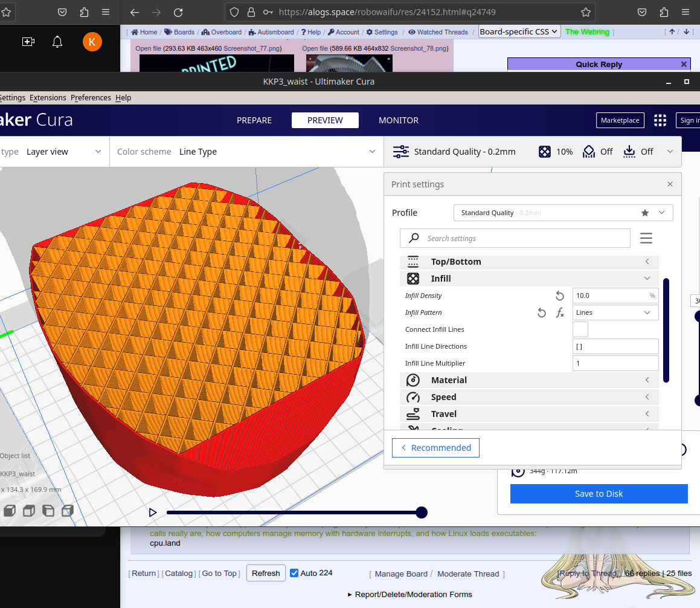The image size is (700, 608).
Task: Select the first view cube icon
Action: point(10,511)
